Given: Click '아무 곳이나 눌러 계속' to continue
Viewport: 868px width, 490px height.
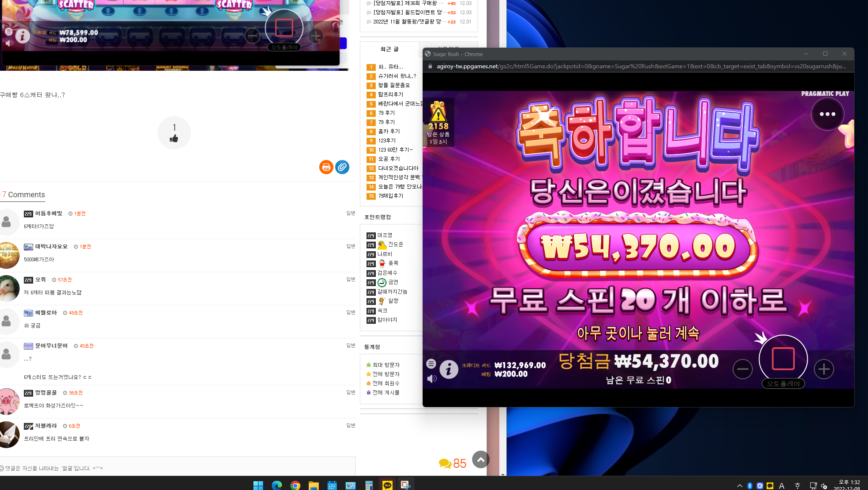Looking at the screenshot, I should pyautogui.click(x=638, y=333).
